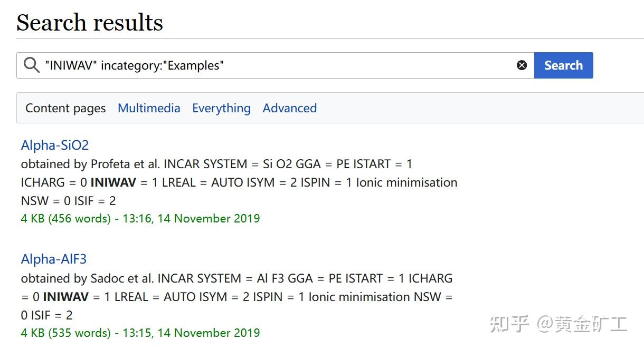This screenshot has width=644, height=349.
Task: Open the Everything search tab
Action: pos(221,108)
